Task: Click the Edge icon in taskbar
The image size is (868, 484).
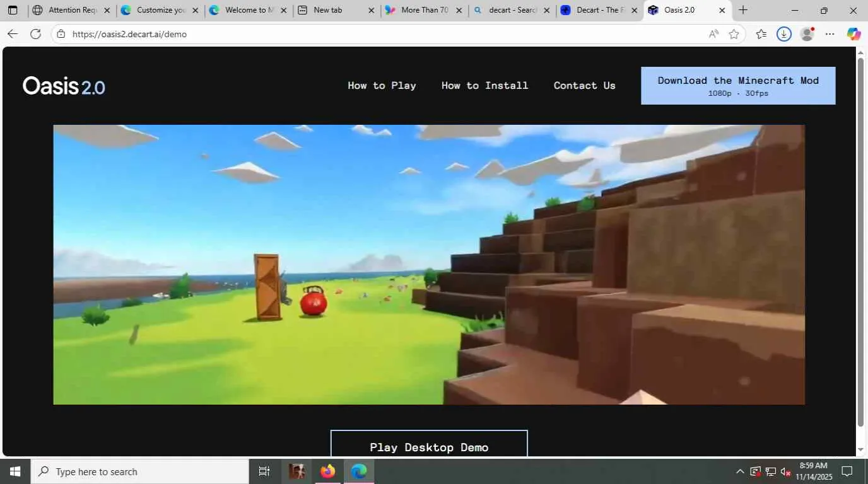Action: 359,471
